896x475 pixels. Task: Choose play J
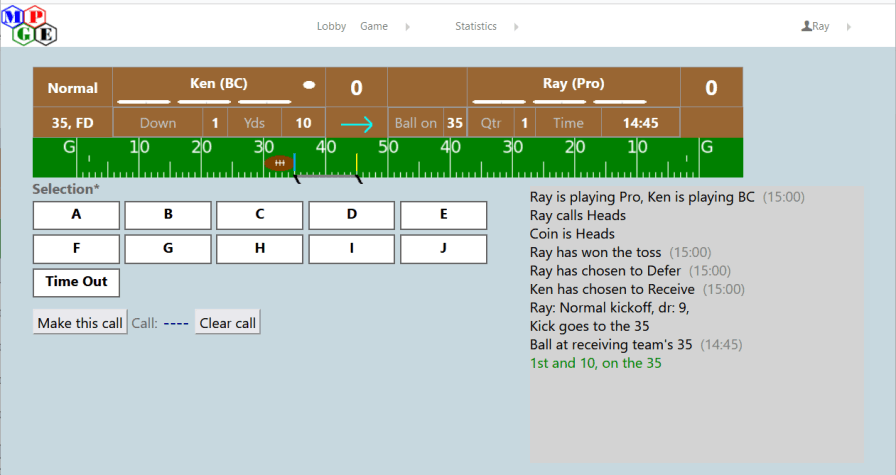443,249
